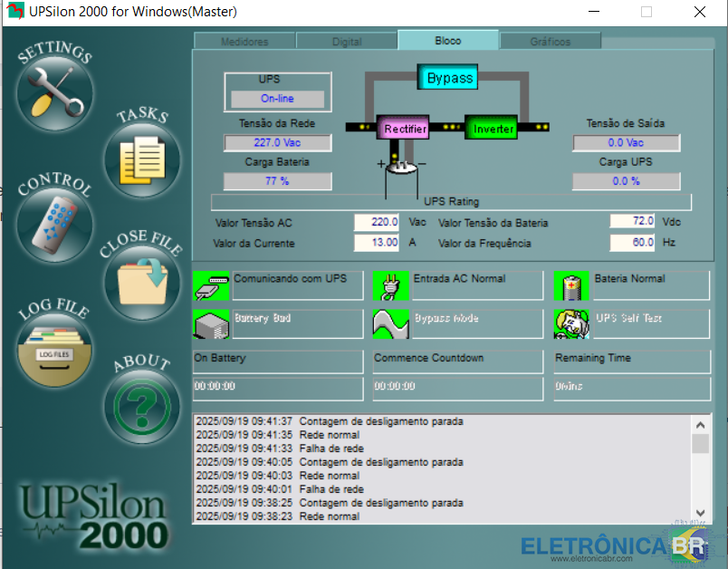Click the Bateria Normal battery icon
728x569 pixels.
click(x=572, y=285)
